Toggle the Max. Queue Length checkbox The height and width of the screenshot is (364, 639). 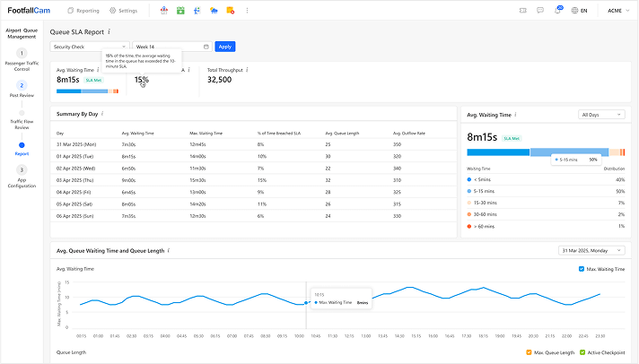pos(529,352)
